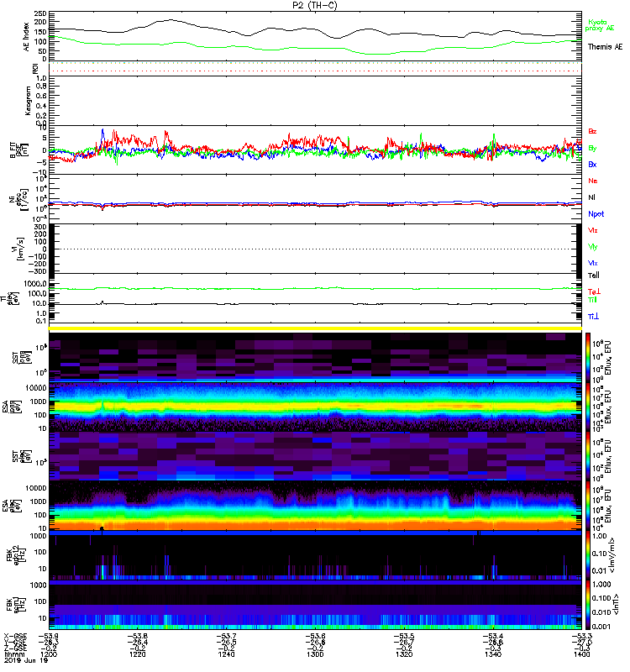Image resolution: width=630 pixels, height=672 pixels.
Task: Click the date label 2019 Jun 19
Action: tap(26, 660)
